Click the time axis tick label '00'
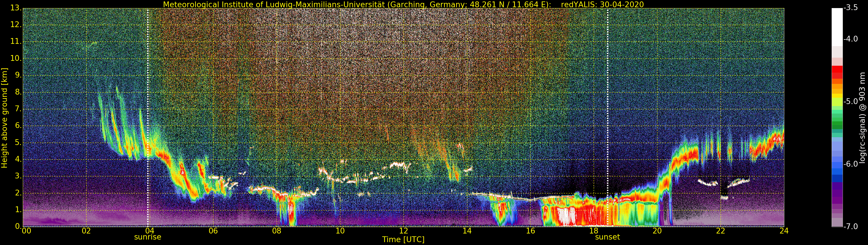Viewport: 868px width, 245px height. [x=26, y=231]
